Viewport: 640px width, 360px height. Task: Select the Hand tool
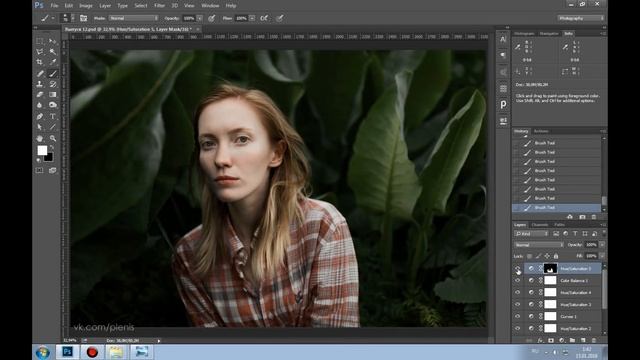tap(40, 138)
